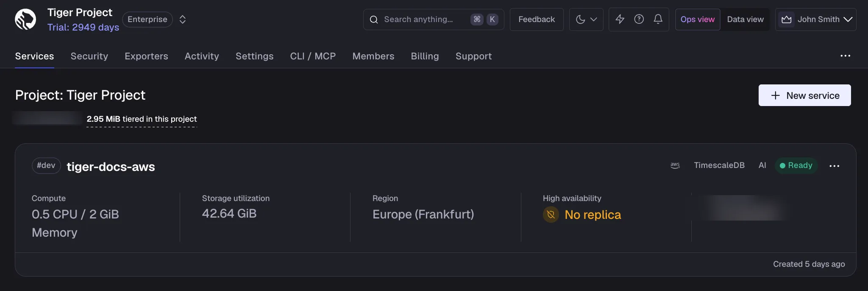
Task: Open the tiger-docs-aws service name
Action: (x=111, y=167)
